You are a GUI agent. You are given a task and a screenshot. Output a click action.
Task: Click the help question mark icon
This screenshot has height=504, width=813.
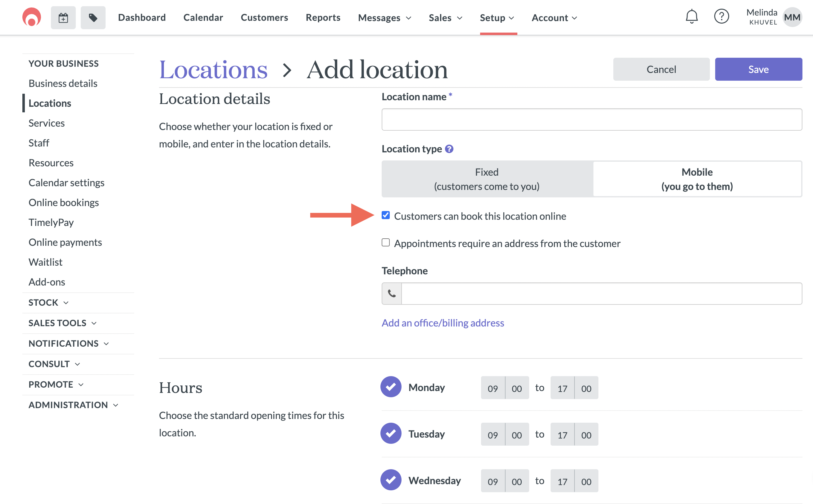[721, 16]
